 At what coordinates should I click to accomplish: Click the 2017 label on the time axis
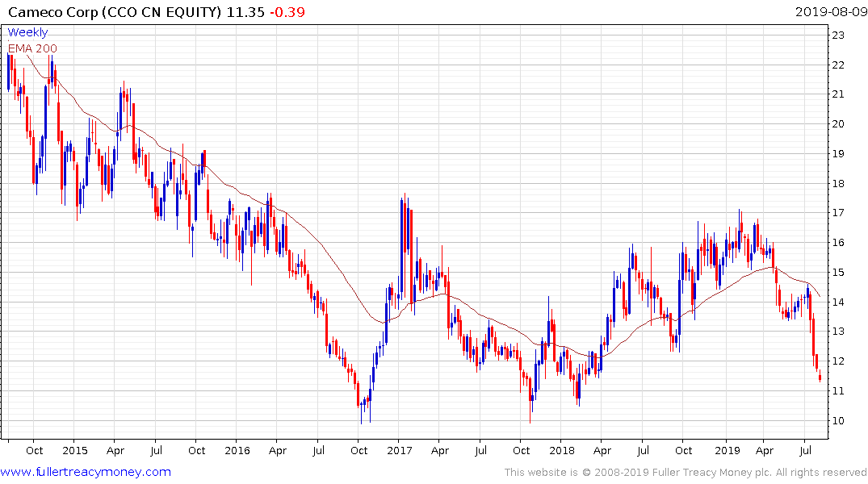click(x=400, y=450)
